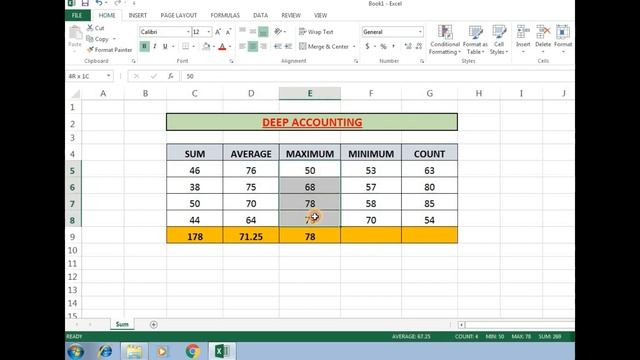Open the font color dropdown arrow

(x=230, y=47)
